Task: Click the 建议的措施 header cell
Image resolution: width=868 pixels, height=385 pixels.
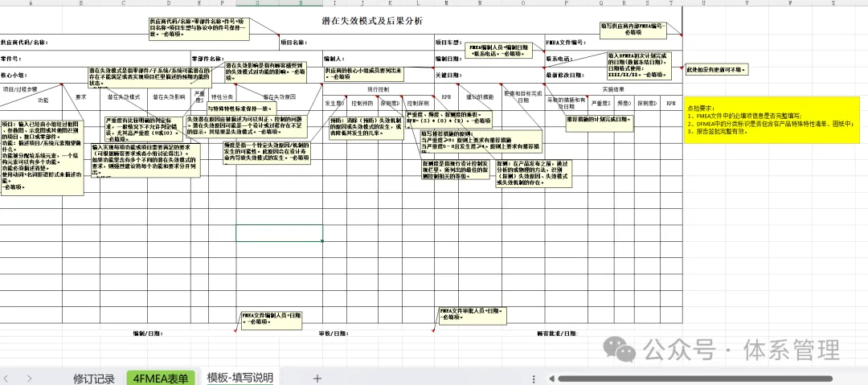Action: tap(479, 96)
